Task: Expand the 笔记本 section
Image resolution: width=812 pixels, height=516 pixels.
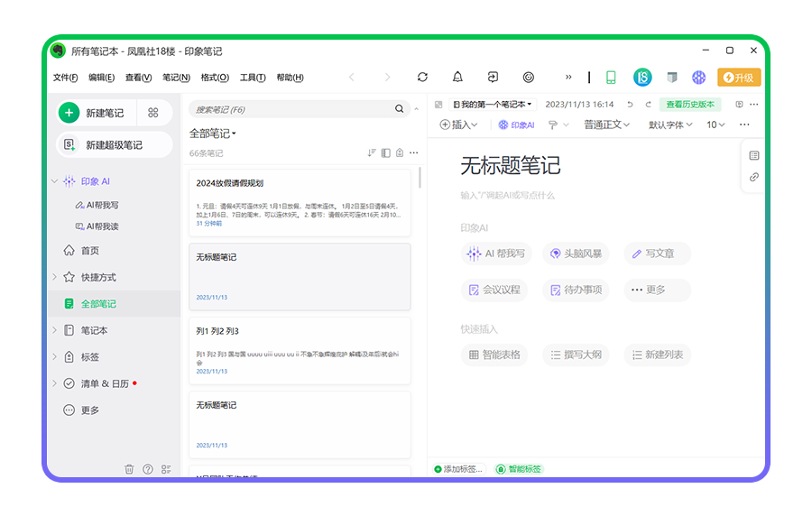Action: pyautogui.click(x=54, y=330)
